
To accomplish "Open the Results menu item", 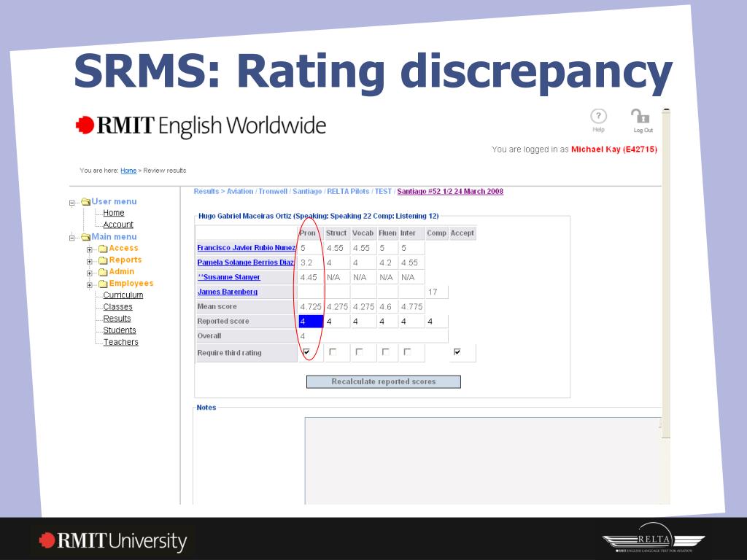I will click(x=117, y=319).
